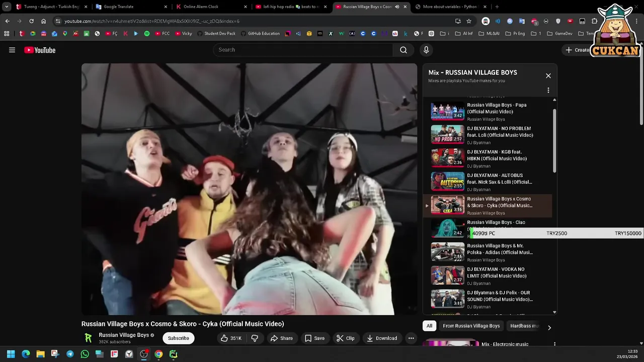Click the search magnifier button
The image size is (644, 362).
click(x=404, y=50)
